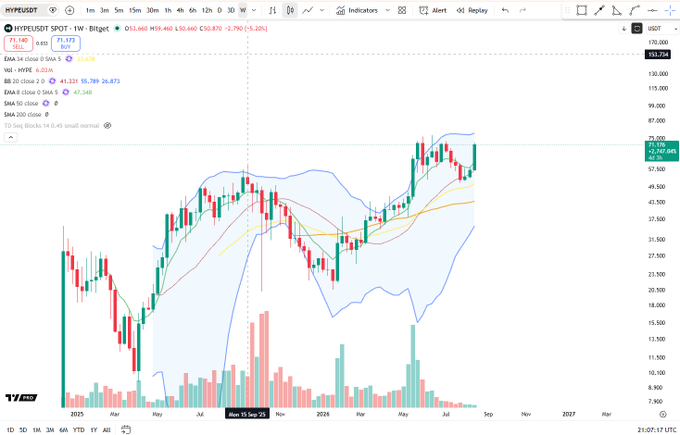
Task: Switch to the 3m timeframe
Action: [x=104, y=10]
